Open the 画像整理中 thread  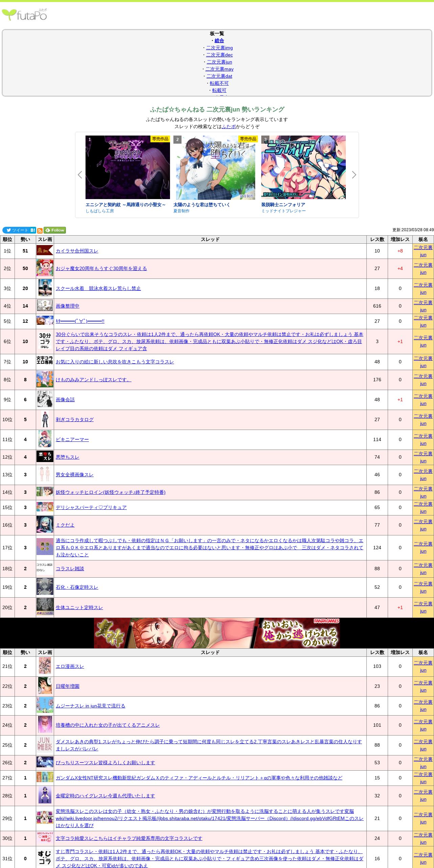click(68, 306)
